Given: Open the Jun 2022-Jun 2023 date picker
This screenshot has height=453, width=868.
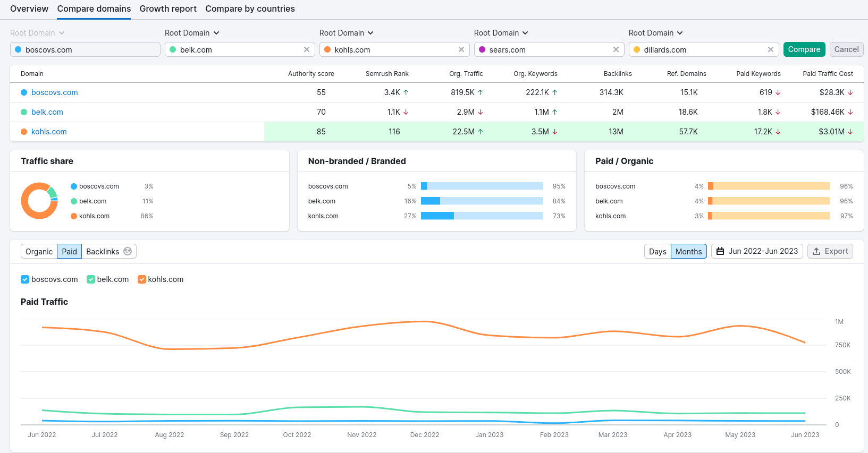Looking at the screenshot, I should [757, 251].
